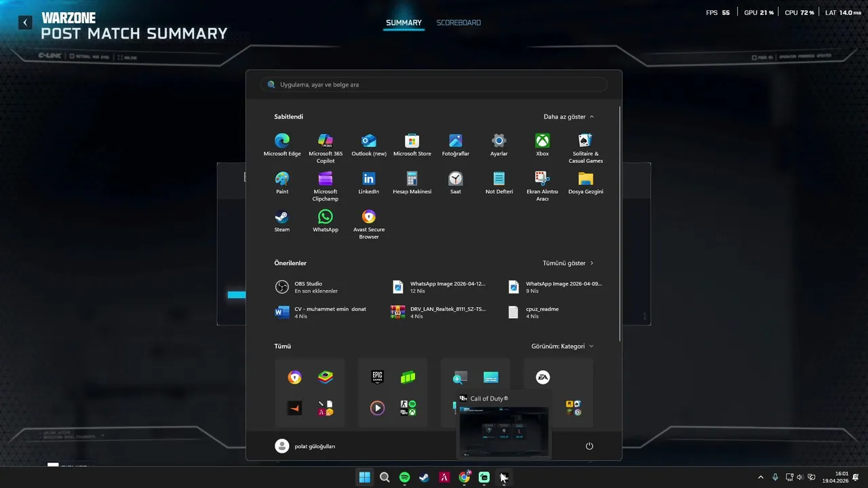
Task: Open Avast Secure Browser pinned app
Action: [369, 224]
